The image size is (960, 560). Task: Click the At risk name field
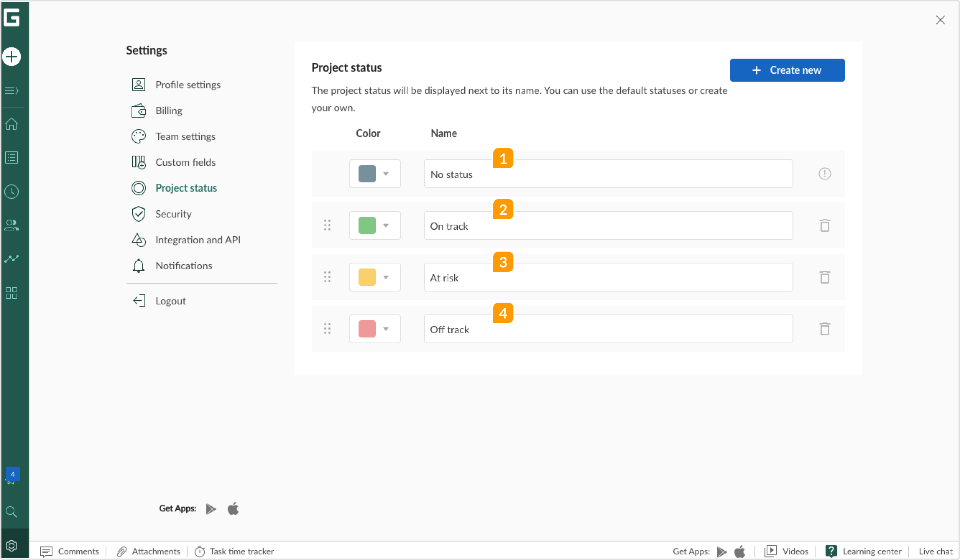tap(608, 277)
